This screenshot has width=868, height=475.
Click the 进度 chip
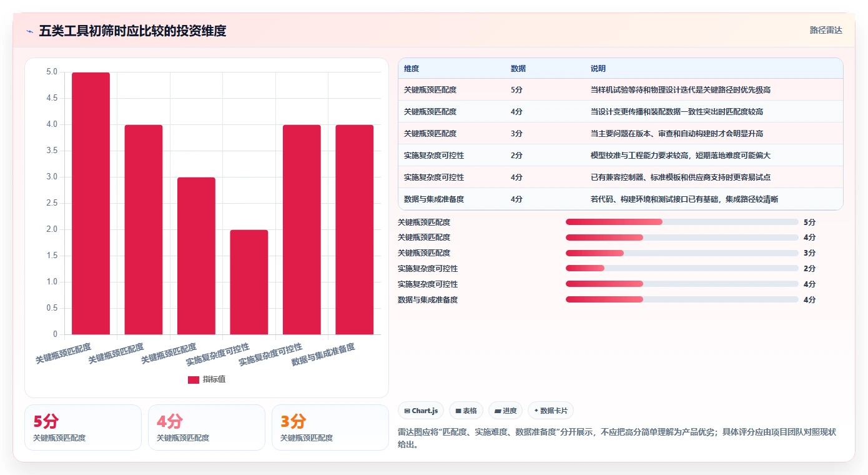coord(505,411)
